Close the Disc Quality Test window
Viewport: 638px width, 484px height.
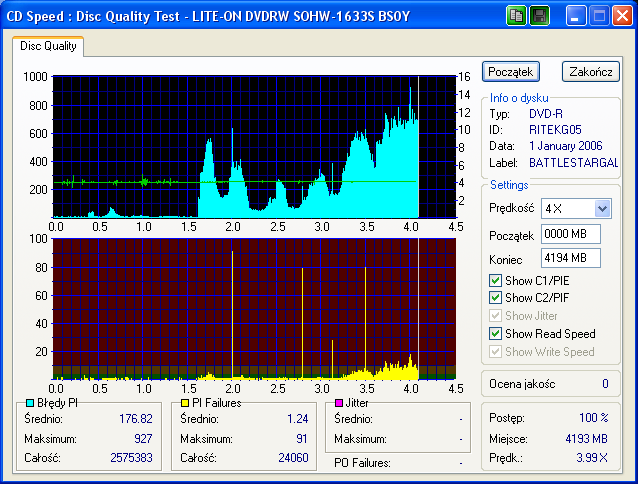point(622,16)
